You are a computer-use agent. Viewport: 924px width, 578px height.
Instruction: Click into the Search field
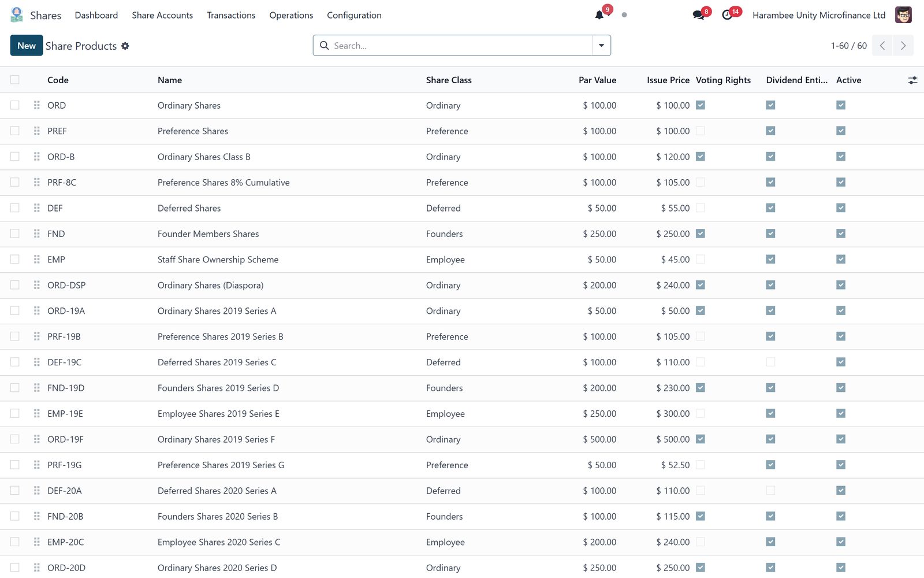461,46
